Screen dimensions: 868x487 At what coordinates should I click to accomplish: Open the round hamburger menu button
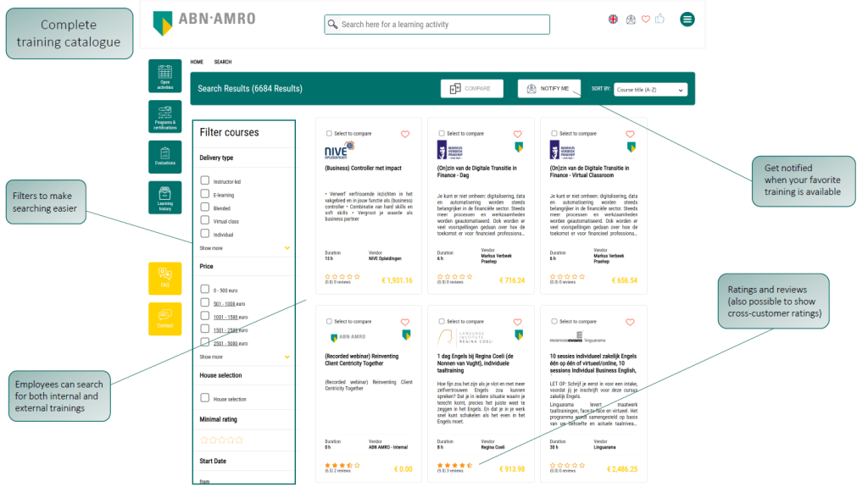pyautogui.click(x=687, y=19)
